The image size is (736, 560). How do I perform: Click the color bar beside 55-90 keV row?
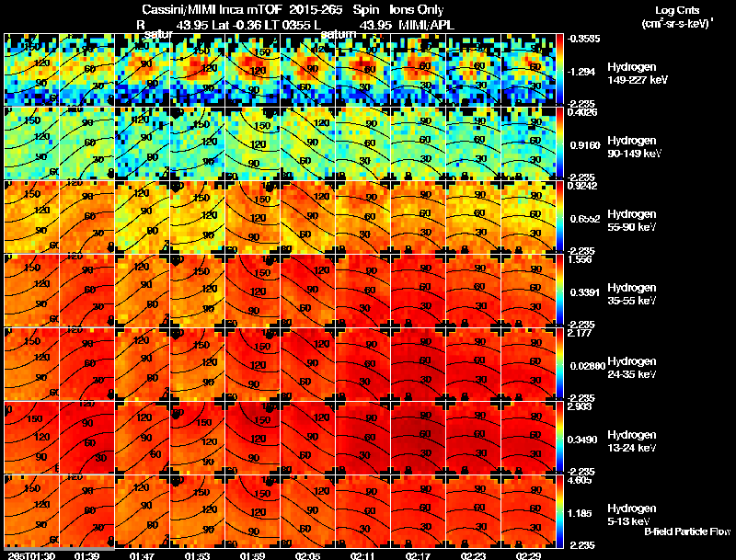(x=559, y=217)
